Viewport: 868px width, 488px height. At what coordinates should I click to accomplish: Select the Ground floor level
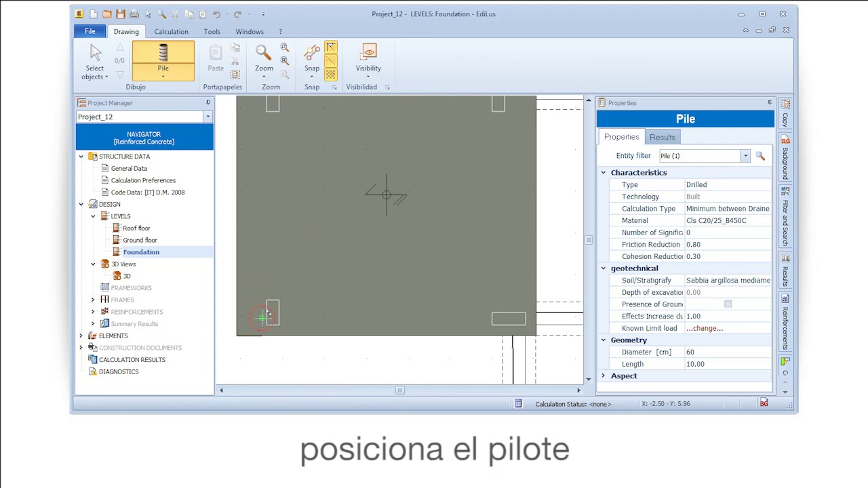pos(140,240)
